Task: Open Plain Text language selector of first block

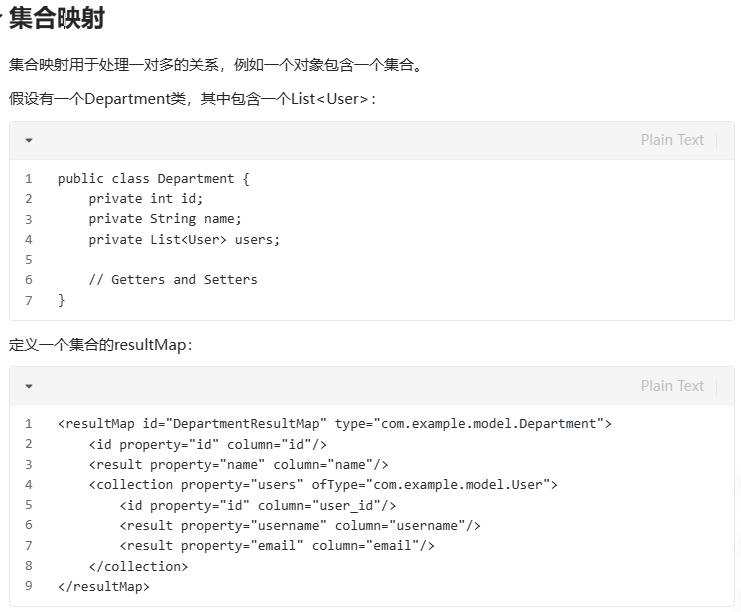Action: coord(672,140)
